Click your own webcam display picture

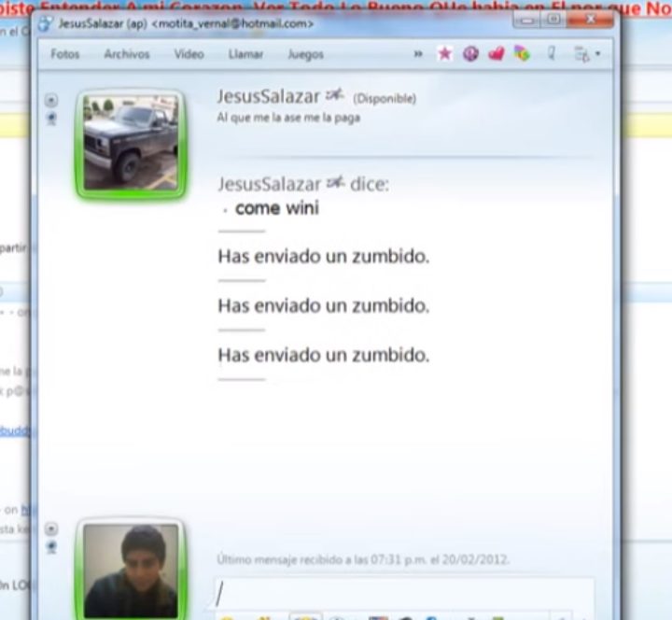(x=131, y=570)
